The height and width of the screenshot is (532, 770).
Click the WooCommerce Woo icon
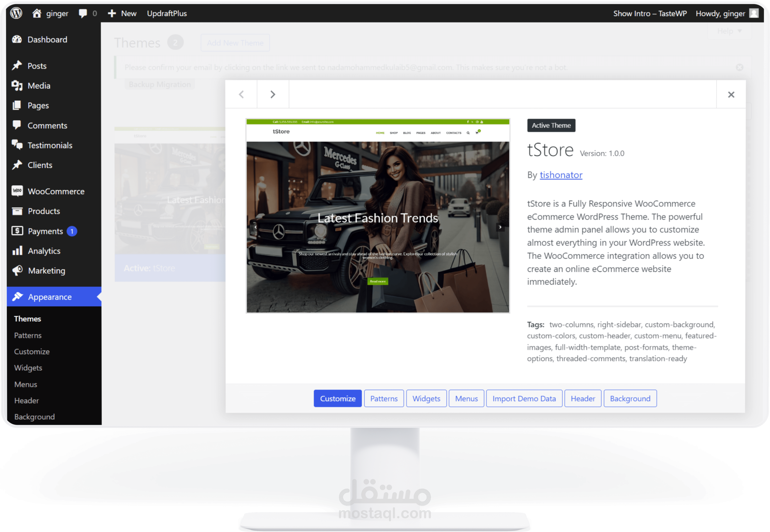[x=17, y=191]
